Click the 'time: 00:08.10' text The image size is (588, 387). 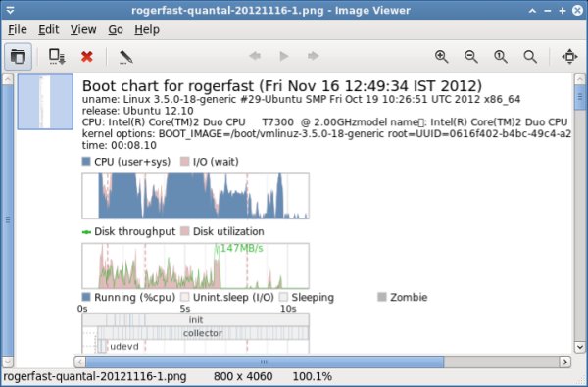point(120,145)
